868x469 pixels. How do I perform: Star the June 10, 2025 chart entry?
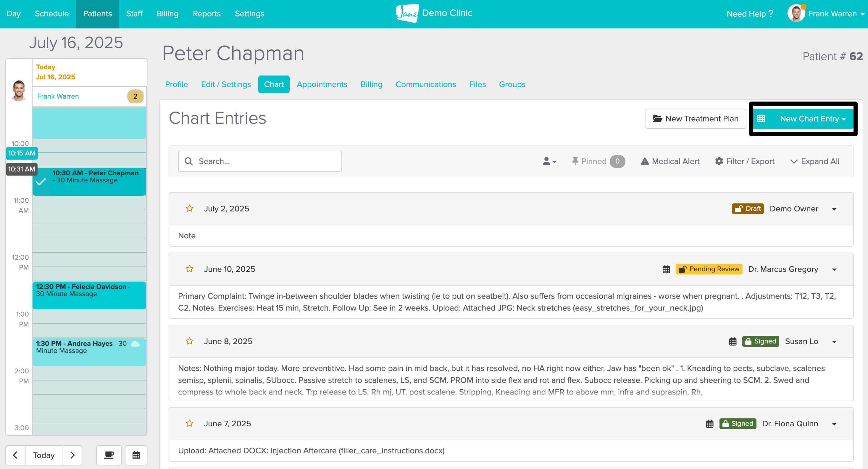click(x=190, y=269)
